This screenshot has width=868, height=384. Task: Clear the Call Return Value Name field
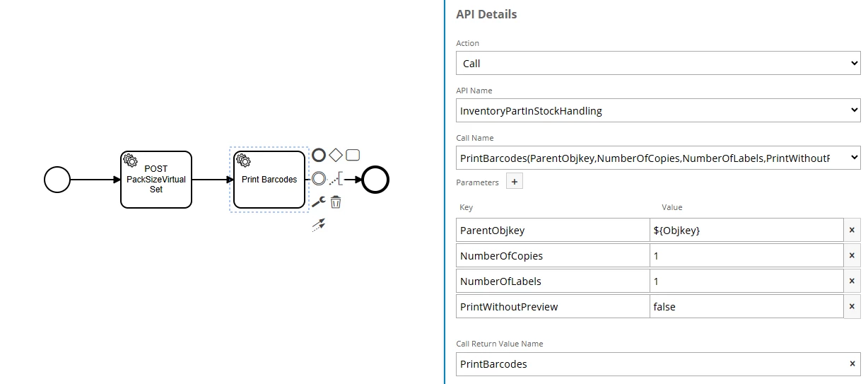click(852, 364)
